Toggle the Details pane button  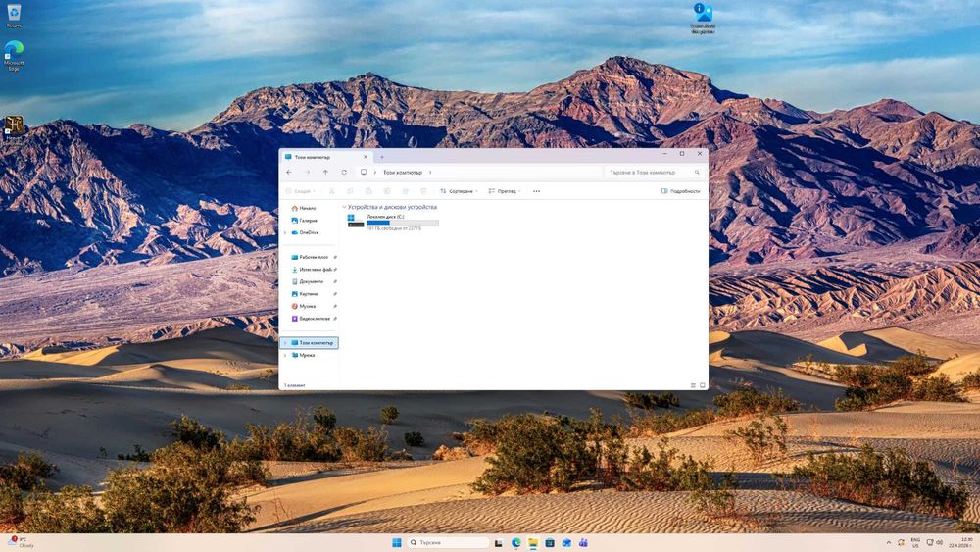pos(681,191)
